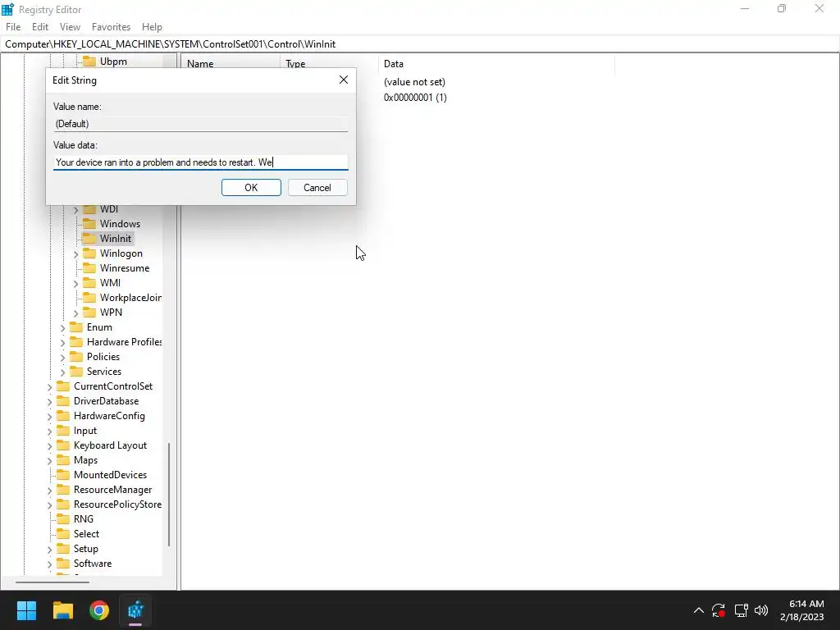The image size is (840, 630).
Task: Select the WorkplaceJoin folder icon
Action: [x=89, y=297]
